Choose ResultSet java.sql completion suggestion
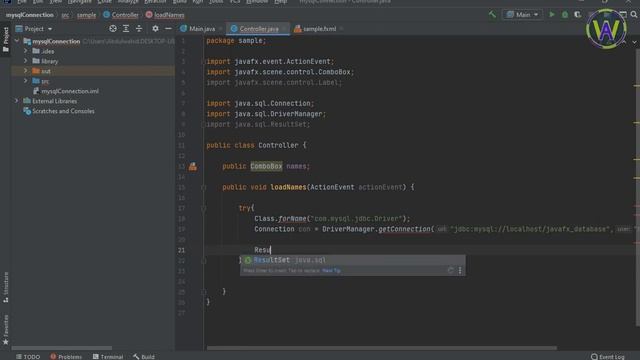Screen dimensions: 640x360 pos(352,260)
